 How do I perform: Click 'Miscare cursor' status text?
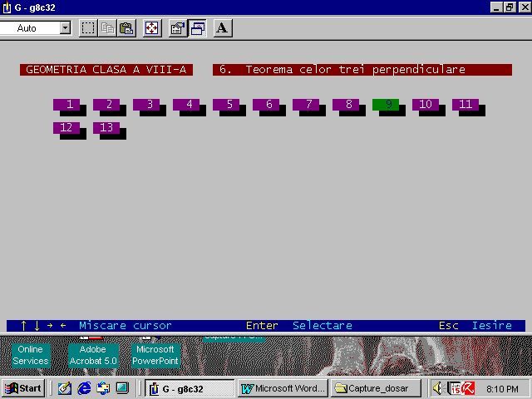coord(126,325)
